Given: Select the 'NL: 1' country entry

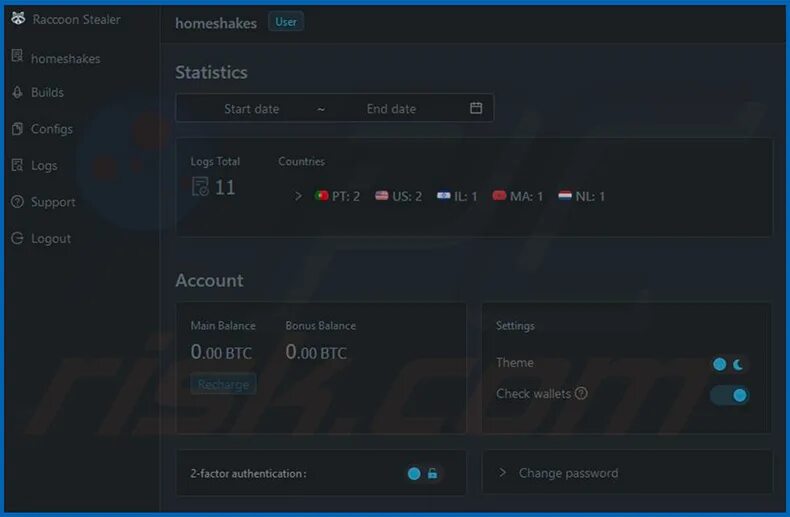Looking at the screenshot, I should pyautogui.click(x=581, y=196).
